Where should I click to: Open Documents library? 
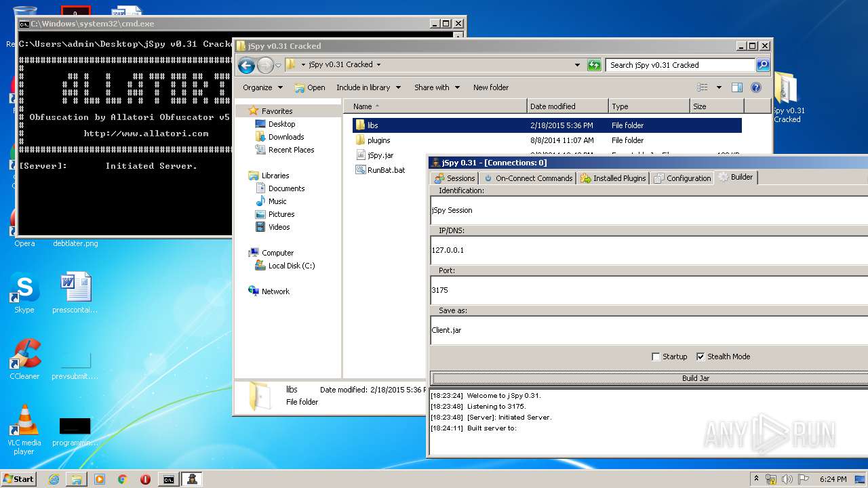[286, 188]
